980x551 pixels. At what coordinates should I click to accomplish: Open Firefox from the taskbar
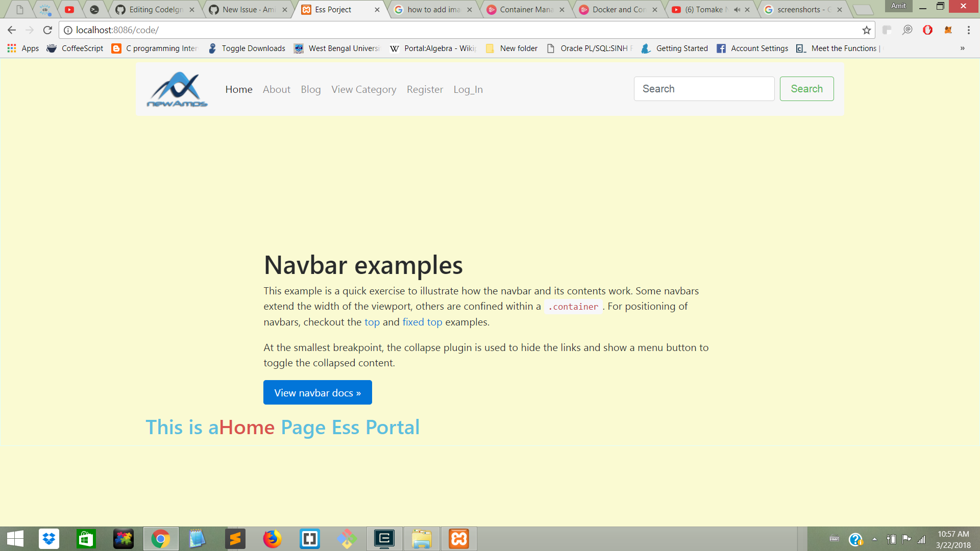coord(272,539)
